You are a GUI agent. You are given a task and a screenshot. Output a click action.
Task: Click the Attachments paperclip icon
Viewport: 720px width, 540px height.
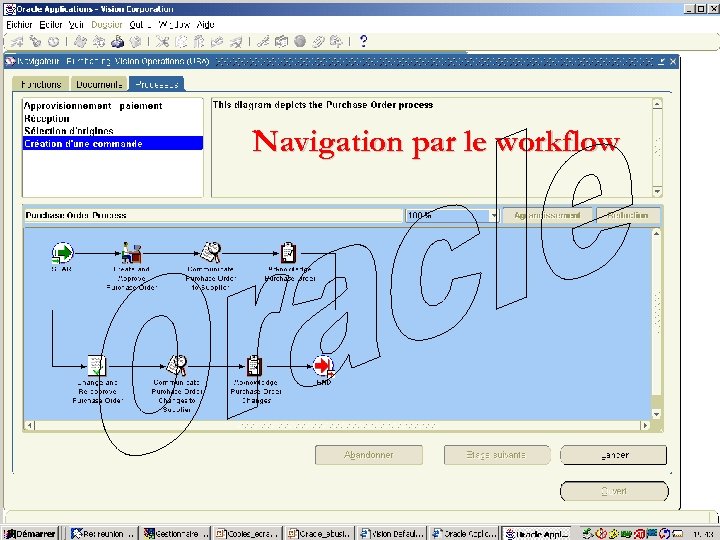(x=318, y=42)
